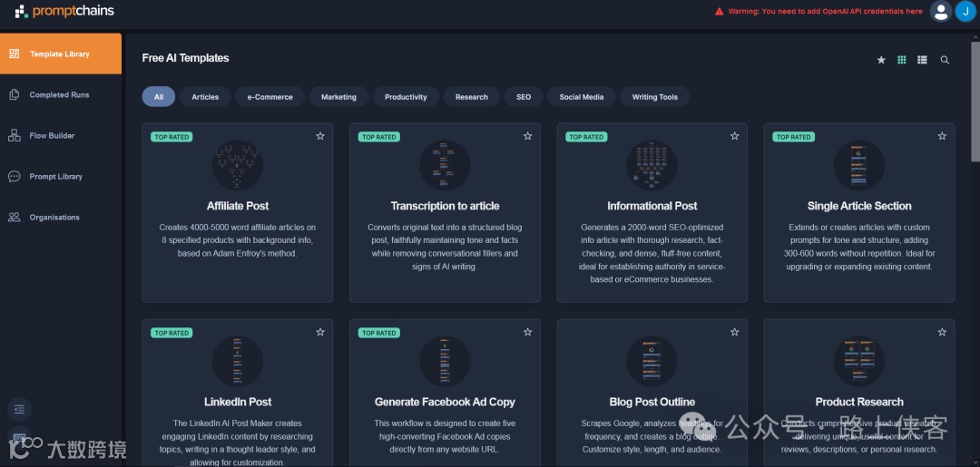Filter templates by Research
980x467 pixels.
(x=472, y=97)
